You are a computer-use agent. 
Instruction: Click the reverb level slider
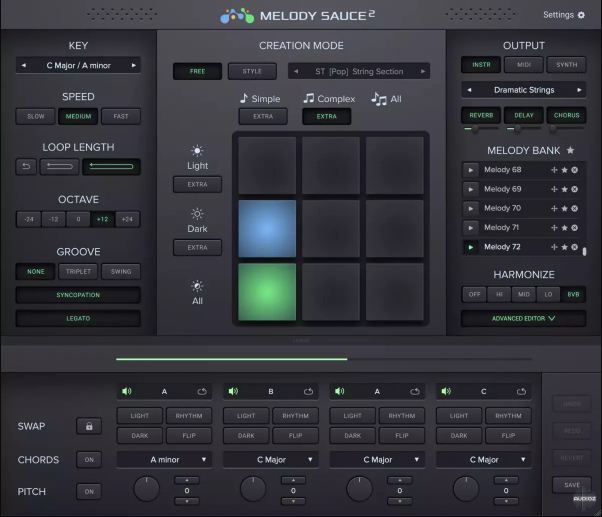click(x=481, y=129)
